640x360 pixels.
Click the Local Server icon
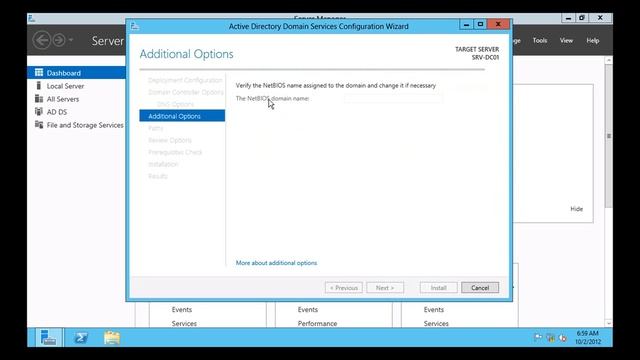coord(39,85)
